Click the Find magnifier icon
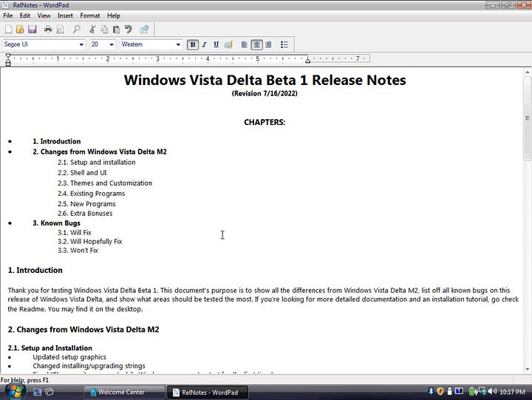532x400 pixels. tap(77, 30)
